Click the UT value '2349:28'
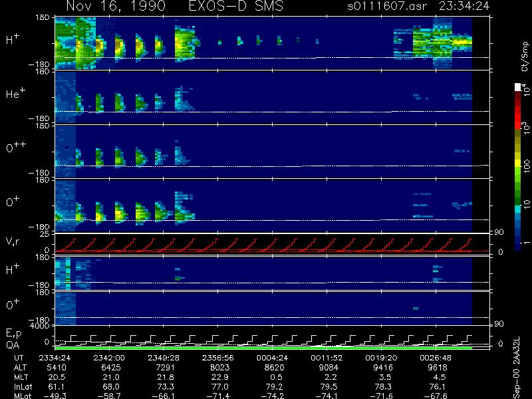 [x=164, y=358]
